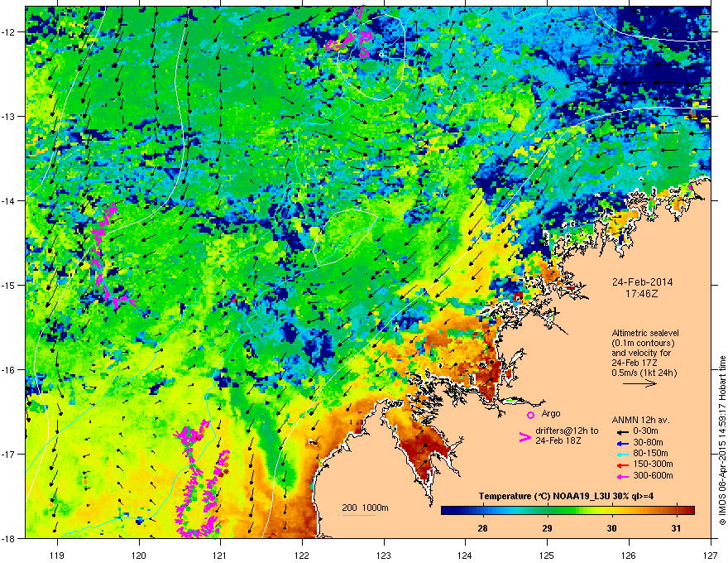Click the 'Altimetric sealevel' text line
This screenshot has width=728, height=563.
645,333
